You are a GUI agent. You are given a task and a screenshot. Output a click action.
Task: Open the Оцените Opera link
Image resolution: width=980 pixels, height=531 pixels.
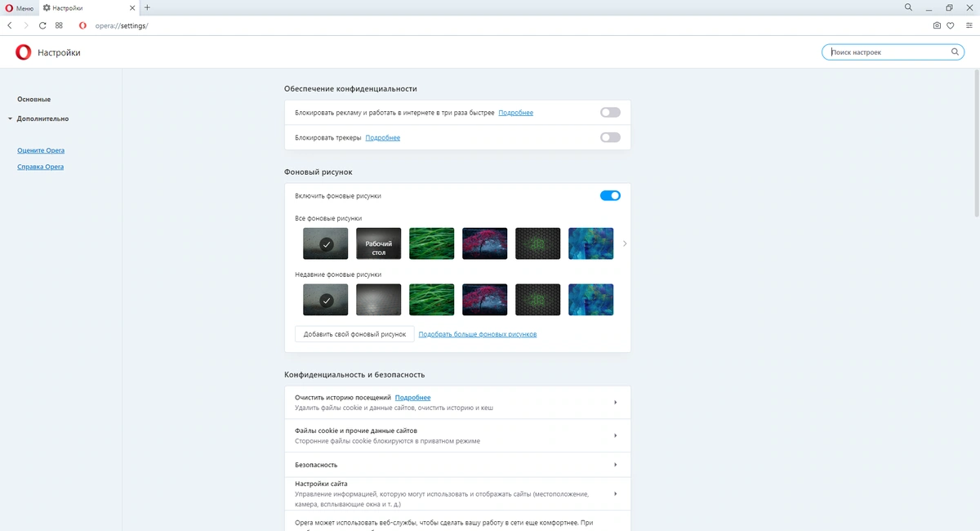point(41,150)
